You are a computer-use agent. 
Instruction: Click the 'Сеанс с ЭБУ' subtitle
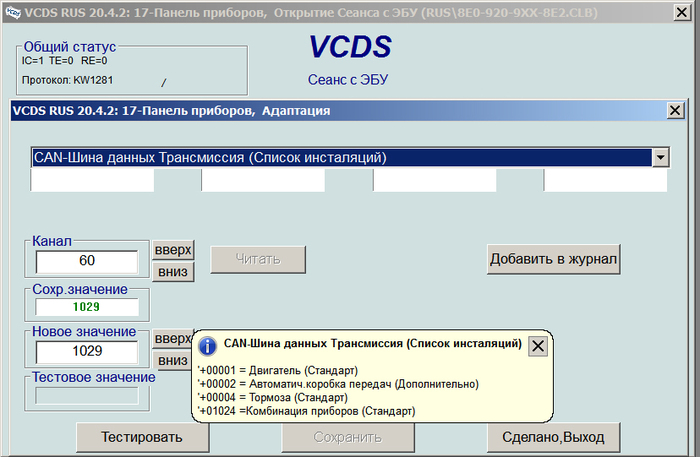point(348,80)
